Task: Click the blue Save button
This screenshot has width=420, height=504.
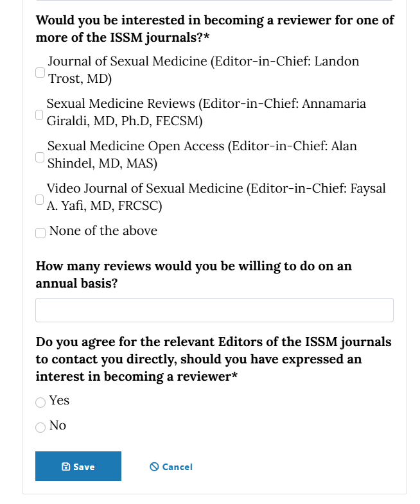Action: click(78, 466)
